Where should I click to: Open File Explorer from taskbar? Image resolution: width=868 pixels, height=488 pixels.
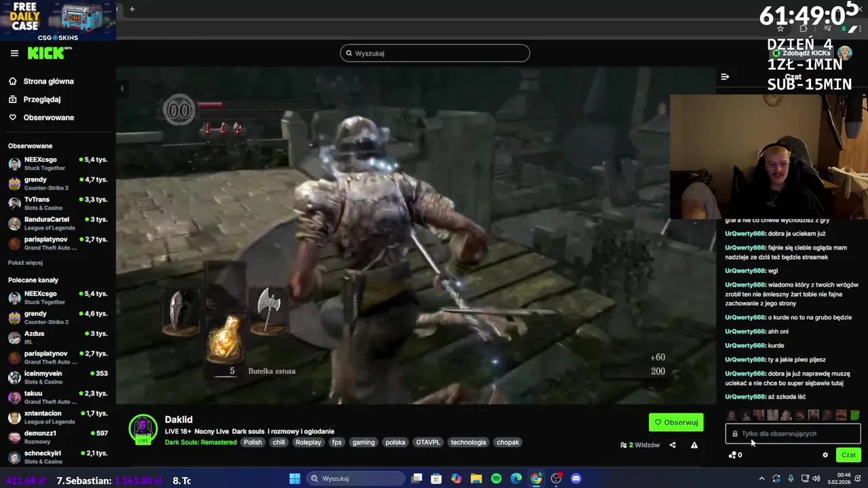(476, 479)
